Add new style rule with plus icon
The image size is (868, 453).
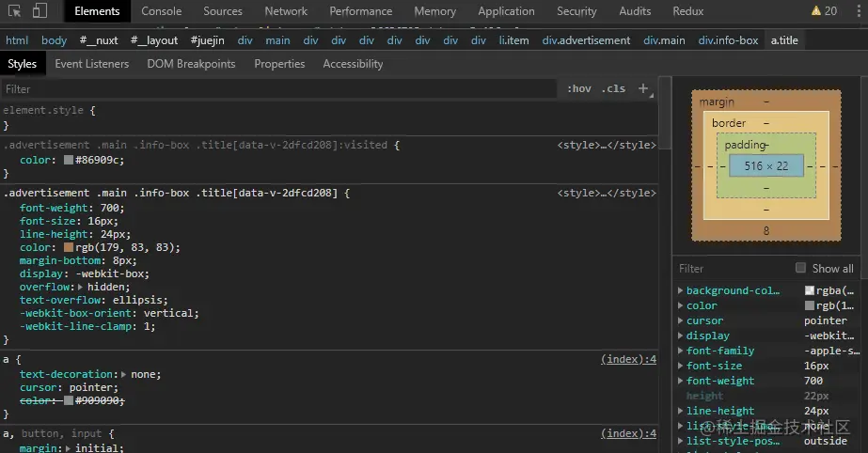[643, 88]
